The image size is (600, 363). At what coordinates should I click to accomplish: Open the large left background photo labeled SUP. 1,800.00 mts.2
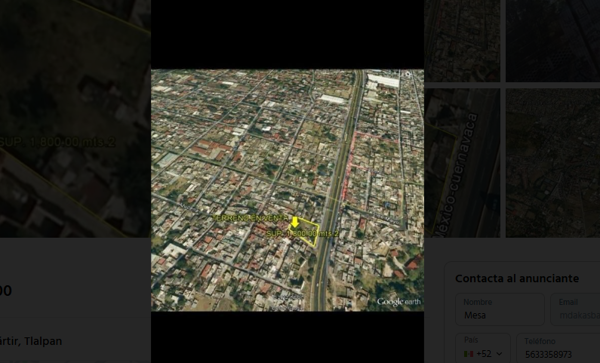point(75,119)
